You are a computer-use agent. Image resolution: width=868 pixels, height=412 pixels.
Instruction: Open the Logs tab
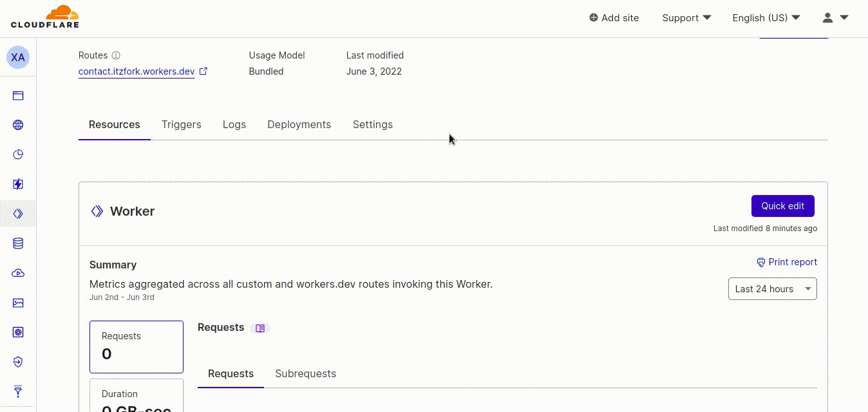click(x=234, y=125)
